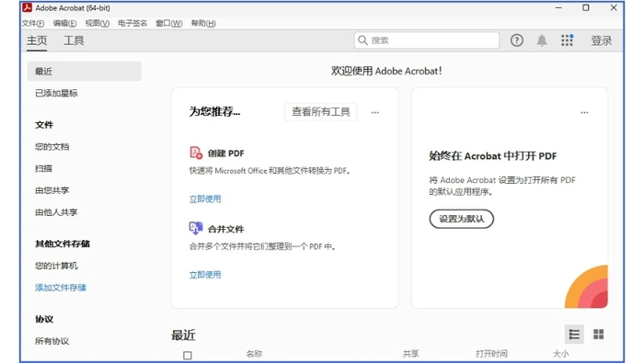Click the Adobe Acrobat logo in title bar
The height and width of the screenshot is (363, 644).
[x=27, y=7]
